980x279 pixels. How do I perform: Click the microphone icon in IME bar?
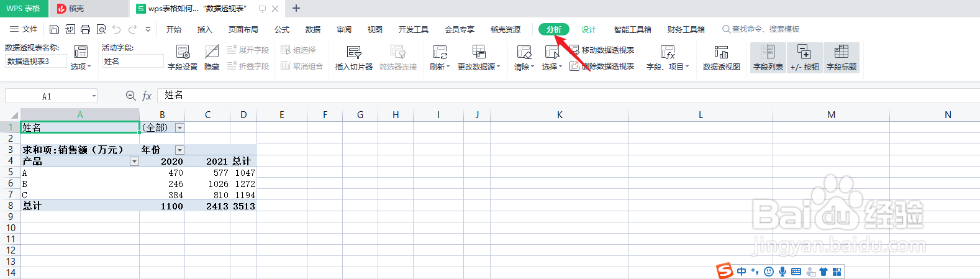pyautogui.click(x=783, y=272)
